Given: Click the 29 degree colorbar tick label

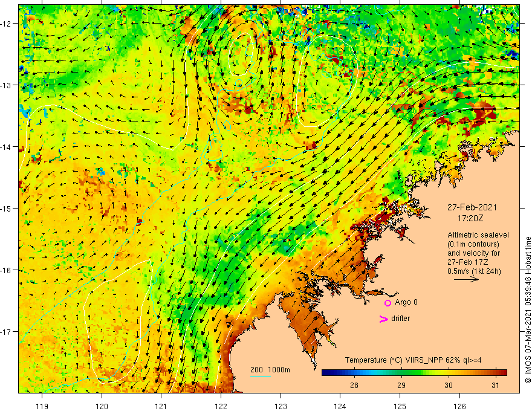Looking at the screenshot, I should (x=401, y=385).
